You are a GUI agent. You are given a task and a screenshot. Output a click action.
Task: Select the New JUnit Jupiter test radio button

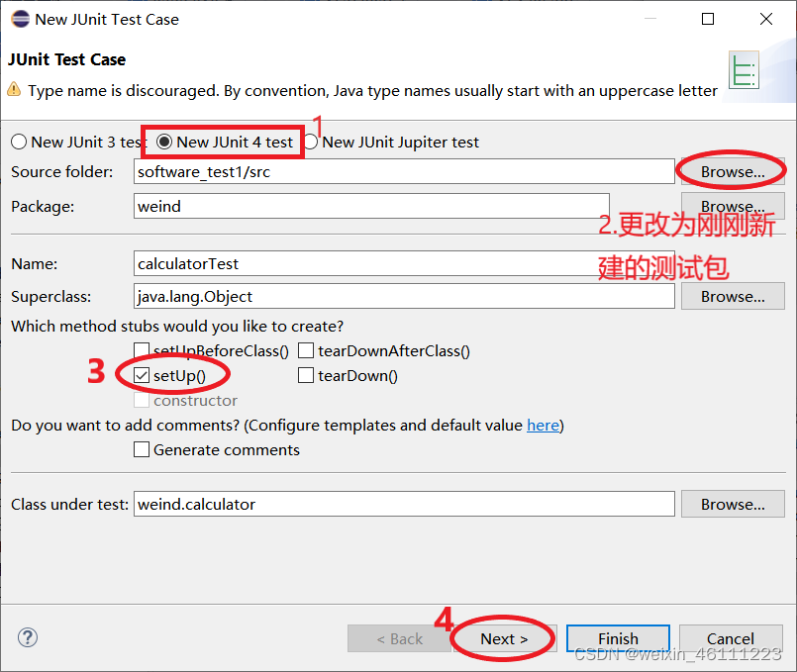311,142
